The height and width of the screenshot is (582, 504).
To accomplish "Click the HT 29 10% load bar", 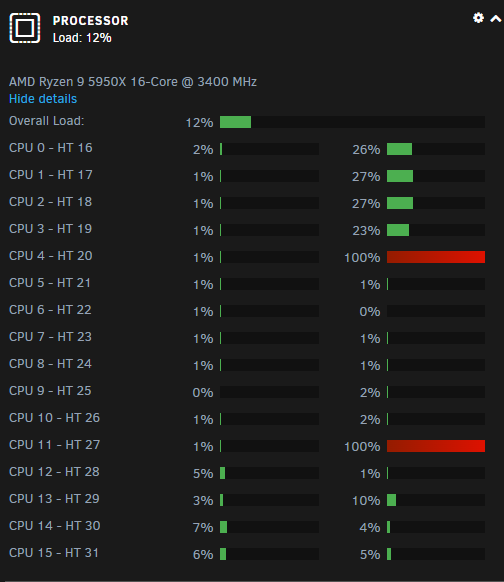I will [x=436, y=500].
